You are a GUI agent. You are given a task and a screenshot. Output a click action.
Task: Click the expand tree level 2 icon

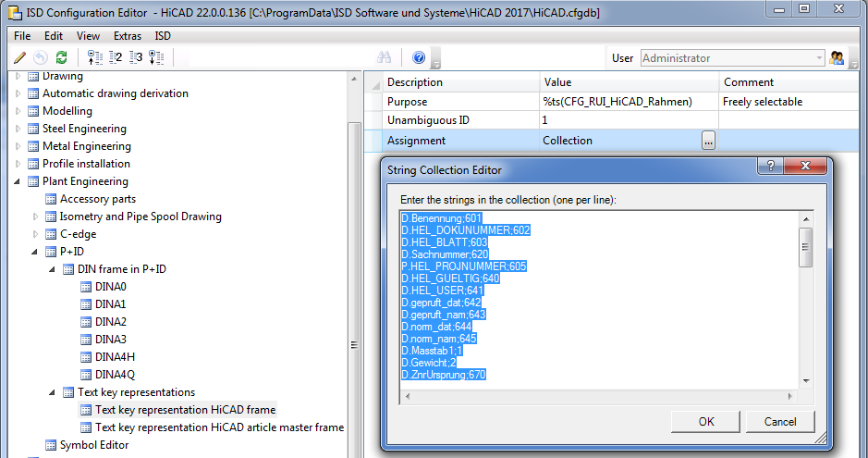click(116, 57)
